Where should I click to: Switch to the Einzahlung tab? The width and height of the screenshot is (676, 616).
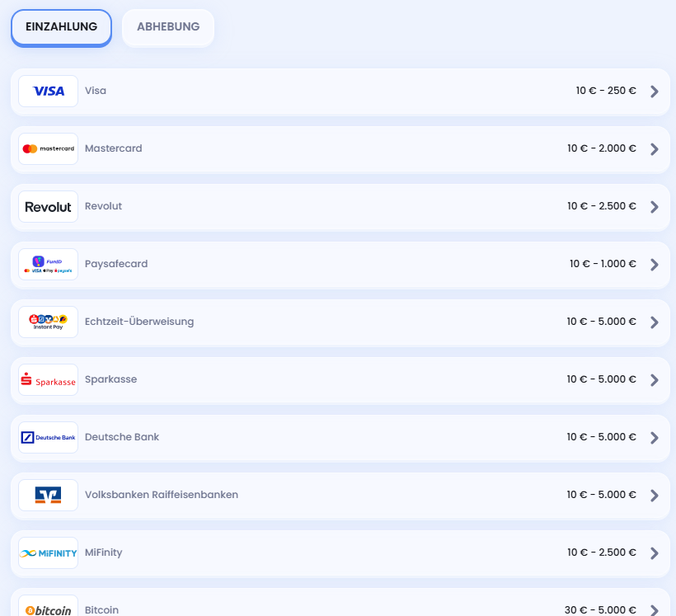(x=61, y=27)
